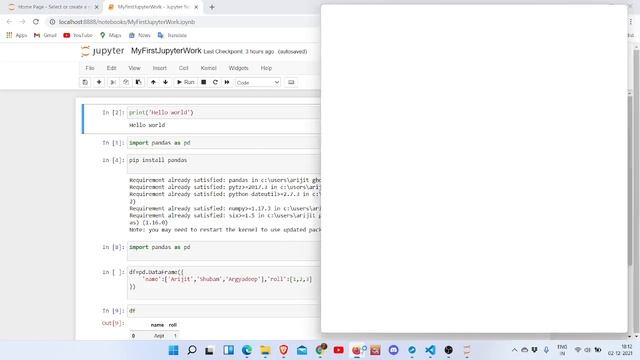The height and width of the screenshot is (360, 640).
Task: Close the Home Page browser tab
Action: pyautogui.click(x=96, y=7)
